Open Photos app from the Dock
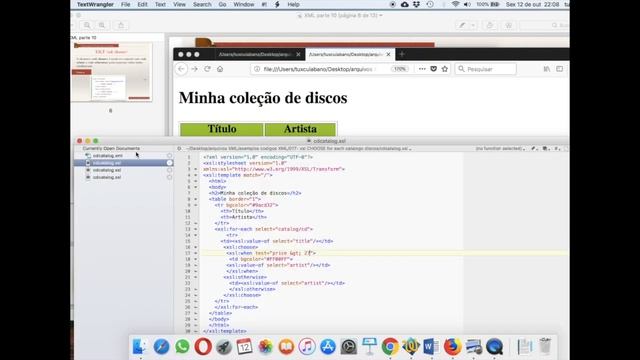Screen dimensions: 640x360 265,347
